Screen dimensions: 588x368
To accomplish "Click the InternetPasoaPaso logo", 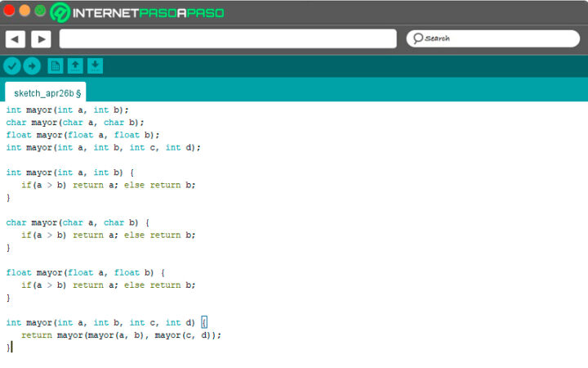I will (136, 12).
